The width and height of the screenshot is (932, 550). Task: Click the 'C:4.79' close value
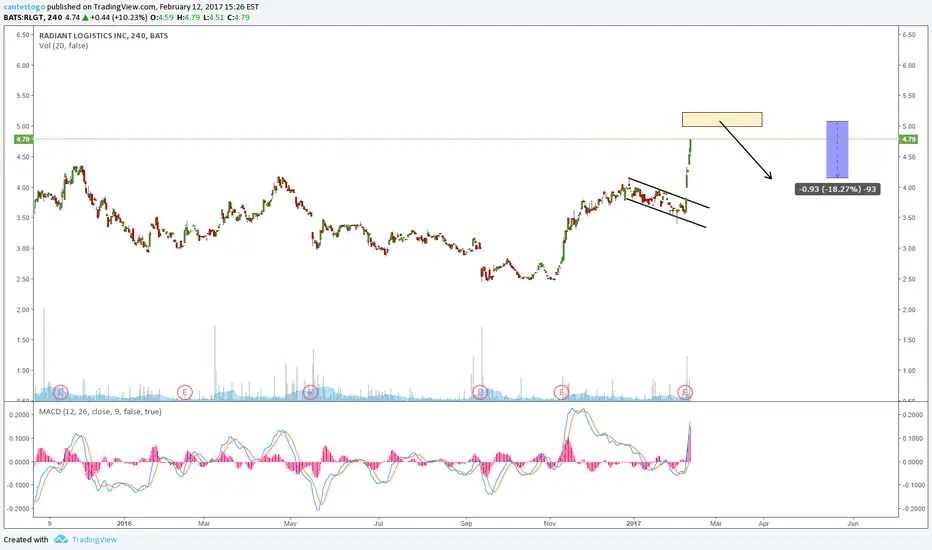pyautogui.click(x=238, y=17)
